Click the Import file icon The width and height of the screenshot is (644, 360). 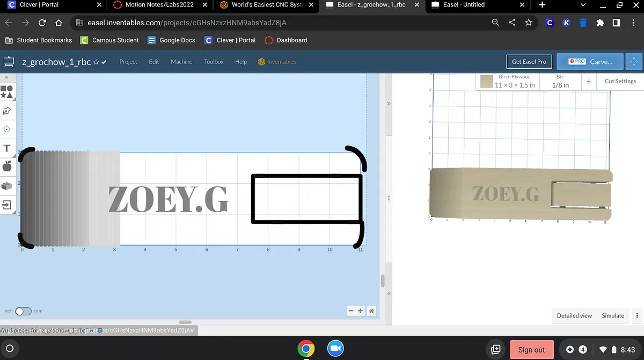(x=7, y=205)
